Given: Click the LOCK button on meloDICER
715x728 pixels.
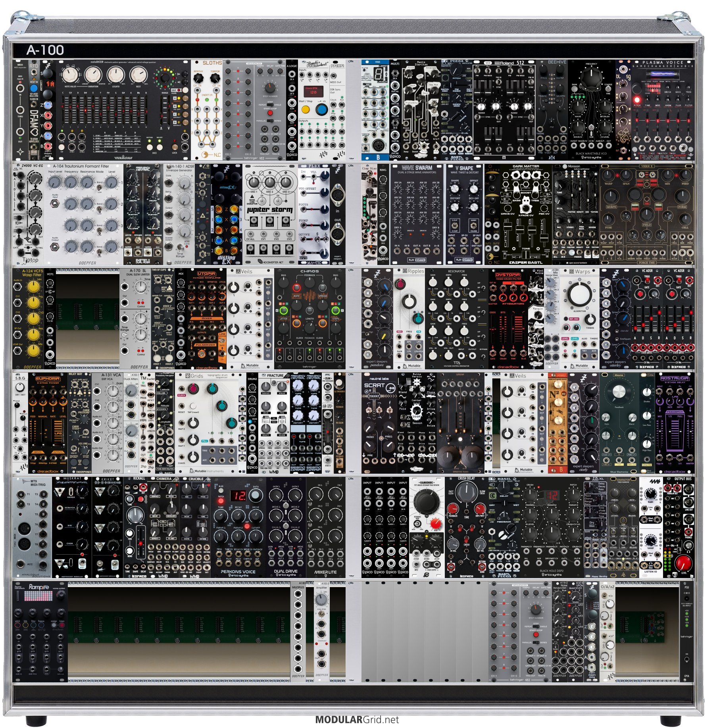Looking at the screenshot, I should [175, 146].
